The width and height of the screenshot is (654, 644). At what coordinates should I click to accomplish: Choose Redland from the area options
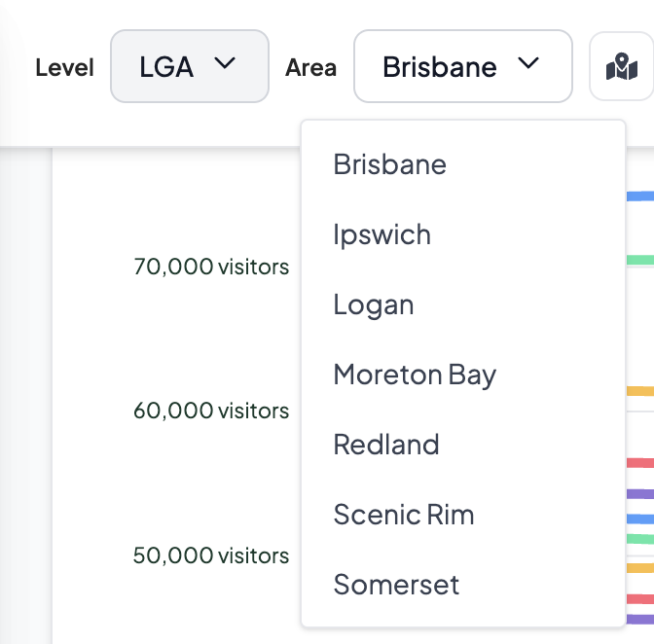(386, 445)
